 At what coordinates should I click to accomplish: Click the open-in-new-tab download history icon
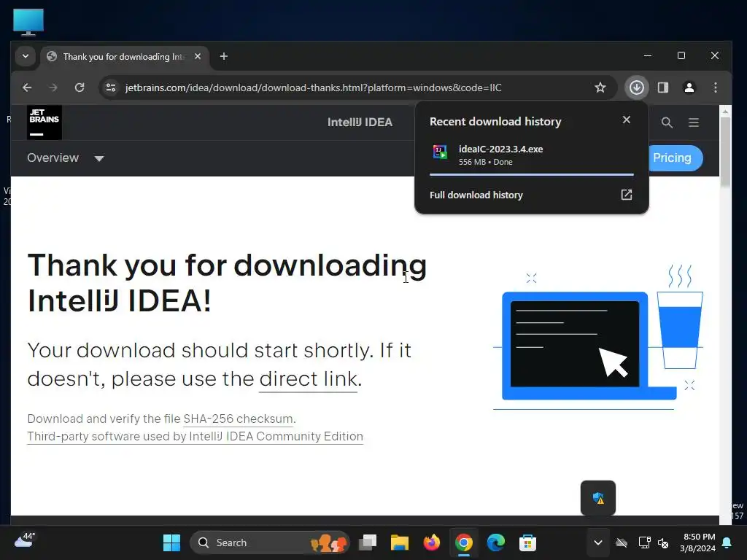pyautogui.click(x=627, y=195)
